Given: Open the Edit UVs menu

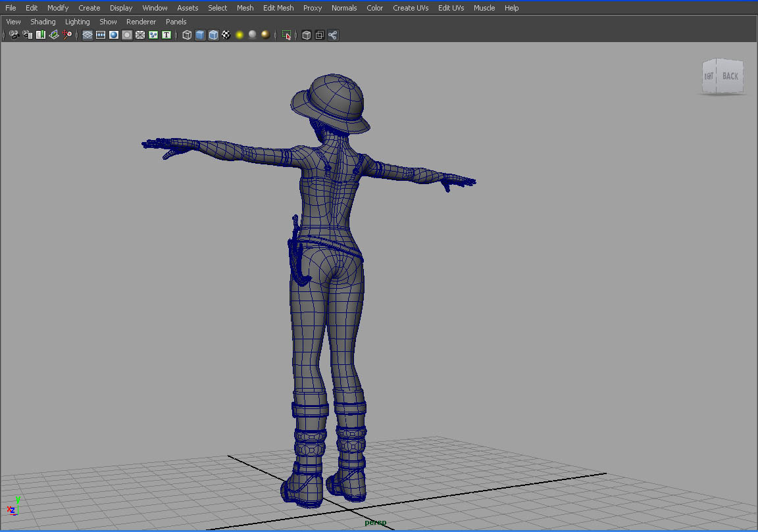Looking at the screenshot, I should click(x=451, y=8).
